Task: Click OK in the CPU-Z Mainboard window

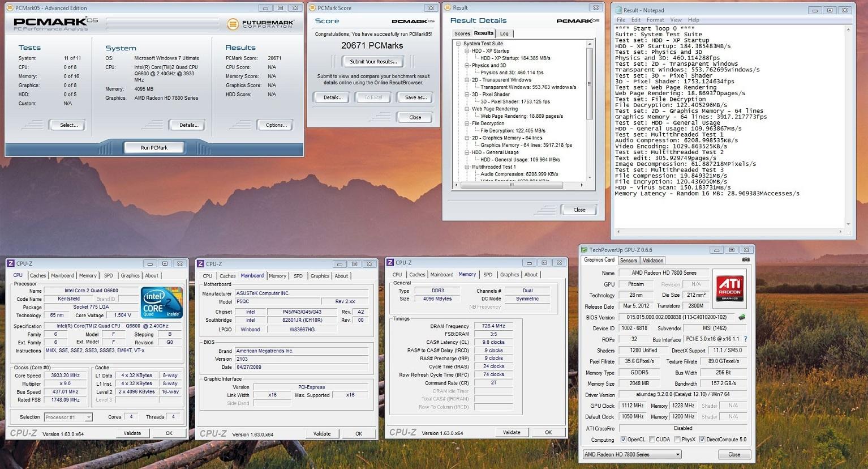Action: pyautogui.click(x=359, y=433)
